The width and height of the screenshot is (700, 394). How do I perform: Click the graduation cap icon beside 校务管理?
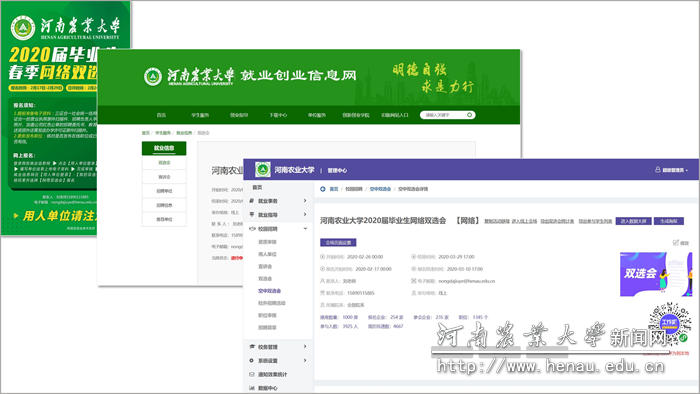252,347
